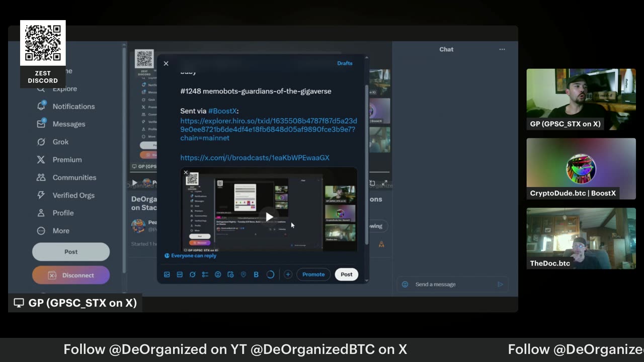
Task: Click the '#1248 memobots-guardians-of-the-gigaverse' text
Action: (256, 91)
